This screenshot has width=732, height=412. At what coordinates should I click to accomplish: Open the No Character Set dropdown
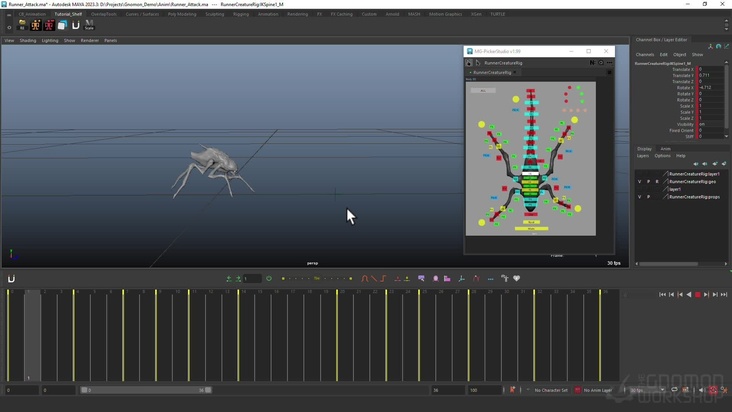click(551, 390)
